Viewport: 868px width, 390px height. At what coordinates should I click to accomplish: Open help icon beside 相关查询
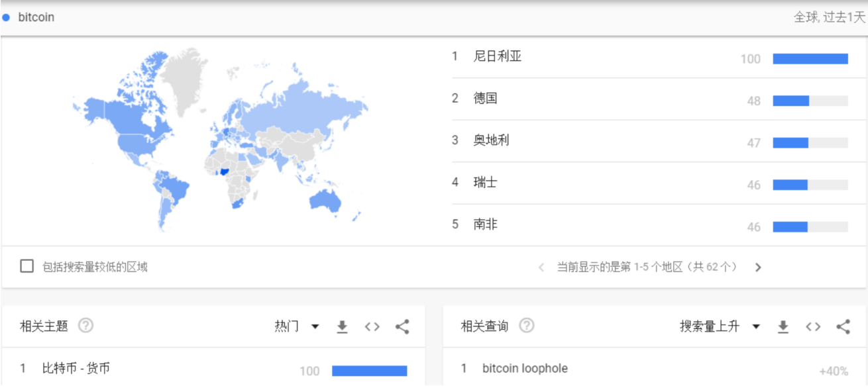point(526,326)
